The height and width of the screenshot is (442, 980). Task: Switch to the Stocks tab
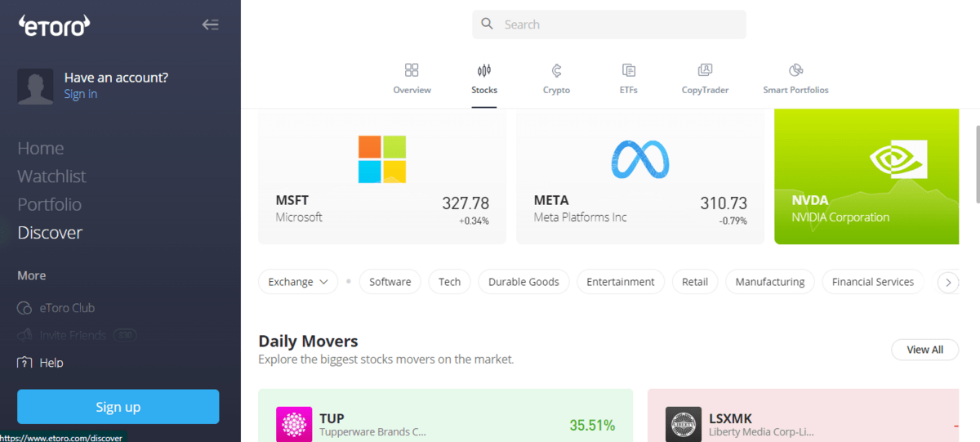pos(484,79)
